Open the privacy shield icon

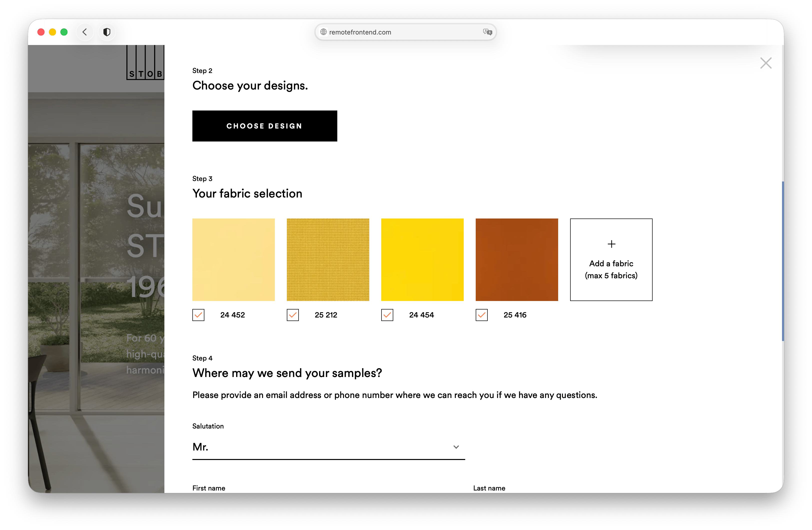click(x=107, y=32)
